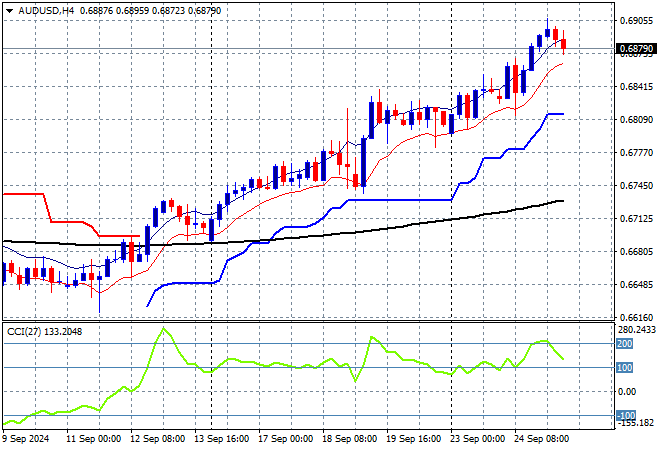
Task: Click the 18 Sep 08:00 time label
Action: click(349, 439)
